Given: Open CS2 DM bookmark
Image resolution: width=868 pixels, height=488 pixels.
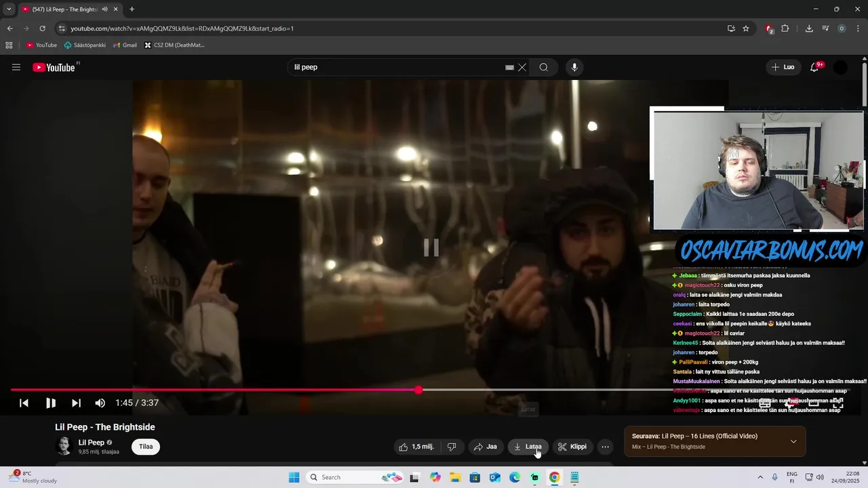Looking at the screenshot, I should (x=174, y=45).
